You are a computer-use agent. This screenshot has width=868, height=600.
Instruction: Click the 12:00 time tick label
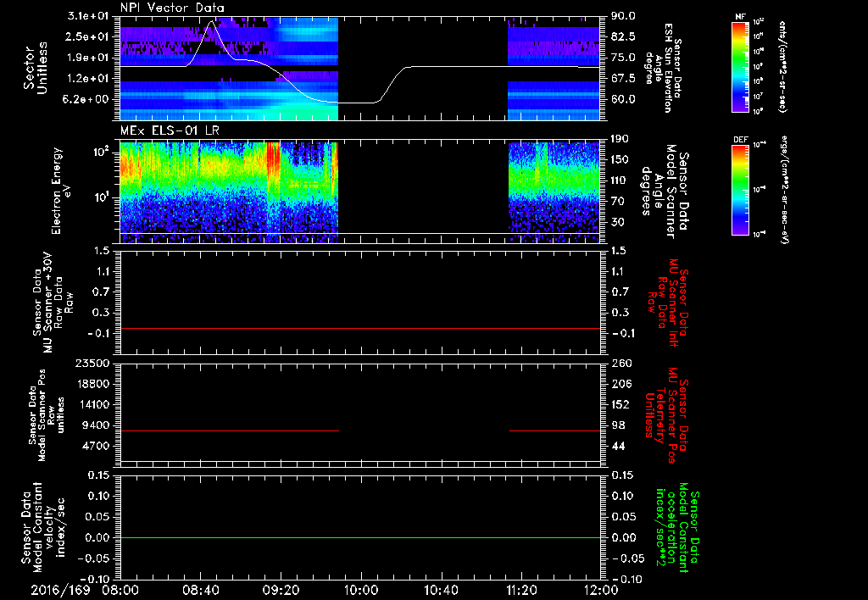tap(601, 590)
